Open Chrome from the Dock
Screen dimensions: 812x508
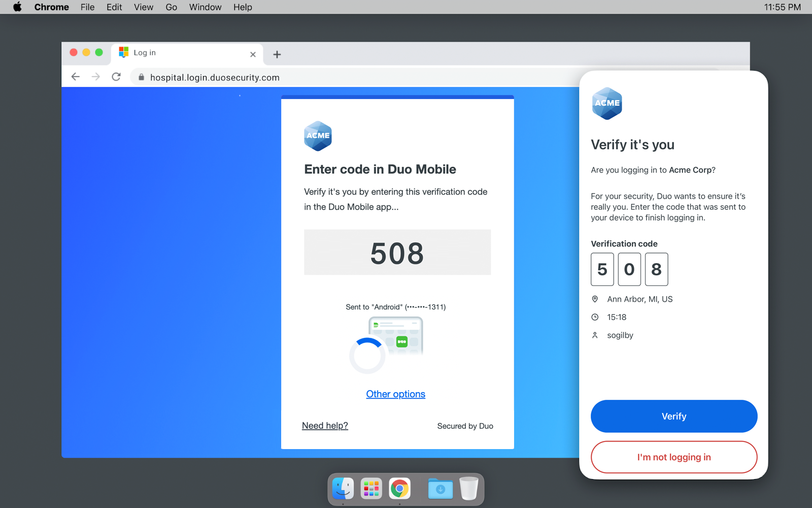tap(400, 489)
